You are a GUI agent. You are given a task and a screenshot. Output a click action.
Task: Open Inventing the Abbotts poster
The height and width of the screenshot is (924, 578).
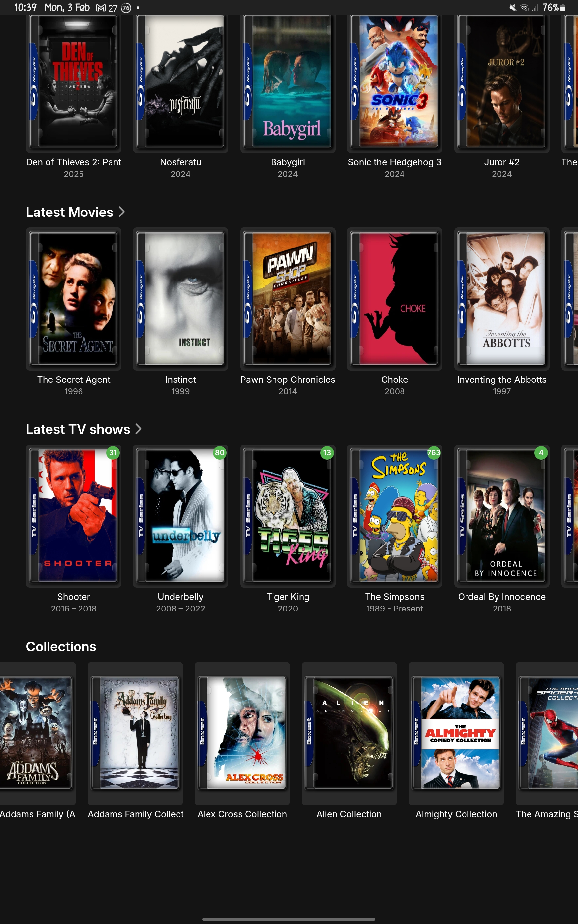tap(501, 299)
